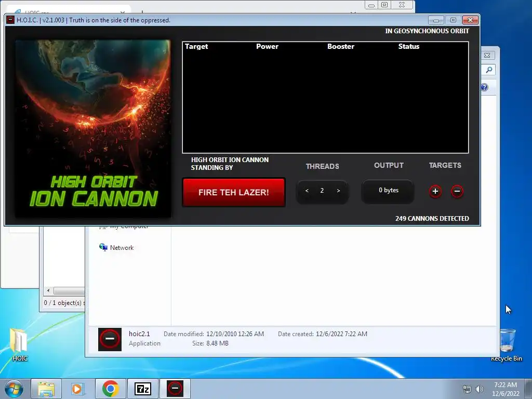Click the IN GEOSYNCHONOUS ORBIT label
The image size is (532, 399).
click(427, 31)
